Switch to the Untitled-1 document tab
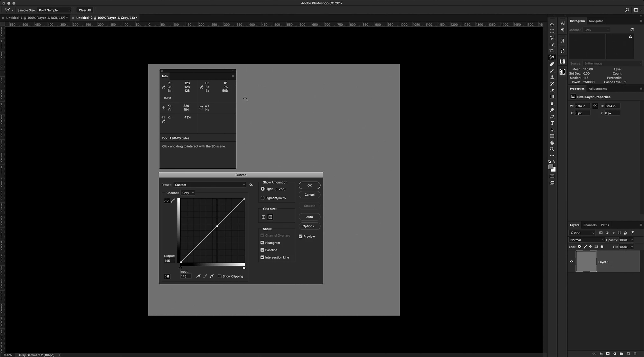This screenshot has height=357, width=644. [x=37, y=18]
